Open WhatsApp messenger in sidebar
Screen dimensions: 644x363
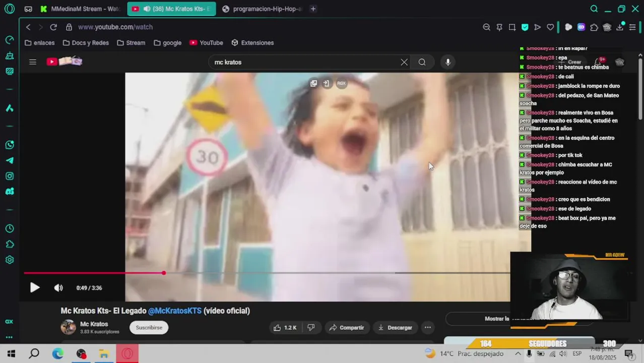tap(9, 145)
